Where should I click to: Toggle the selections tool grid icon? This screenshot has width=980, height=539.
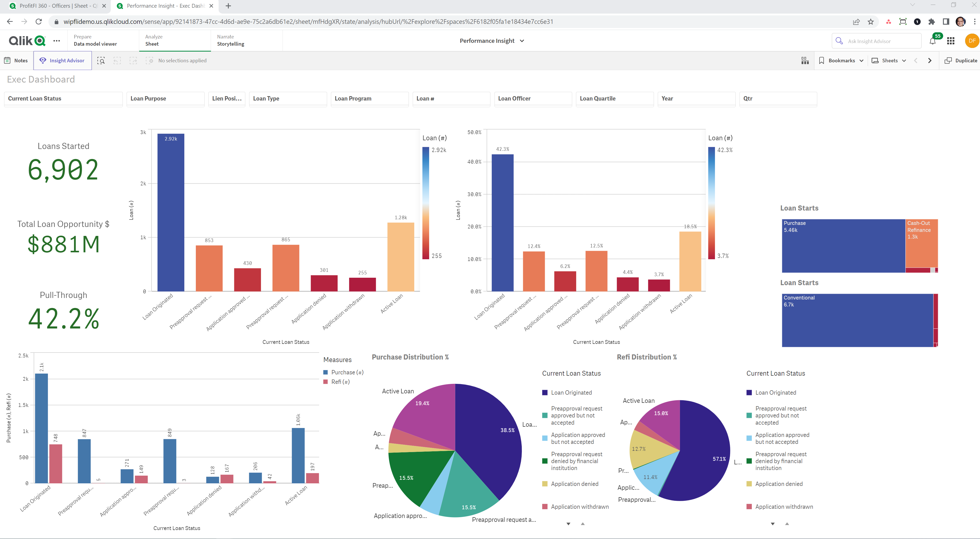click(x=805, y=61)
